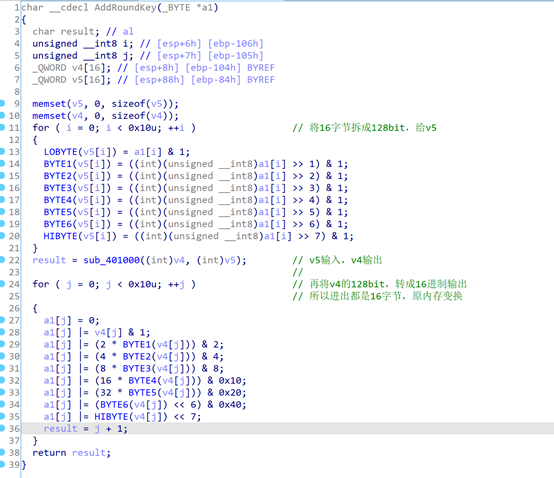554x478 pixels.
Task: Toggle breakpoint dot beside line 36
Action: [x=2, y=428]
